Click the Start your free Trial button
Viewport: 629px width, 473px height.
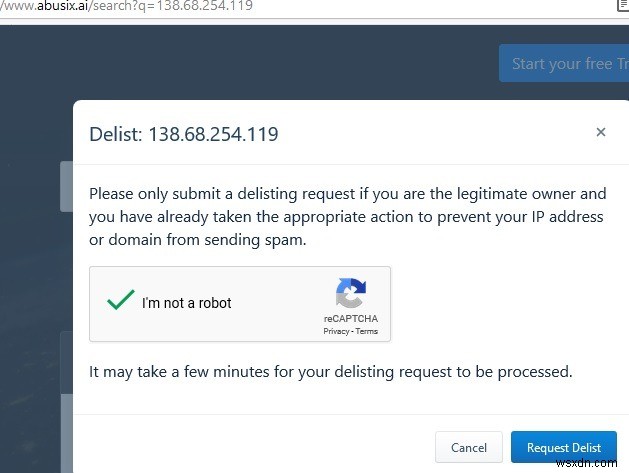click(x=562, y=64)
